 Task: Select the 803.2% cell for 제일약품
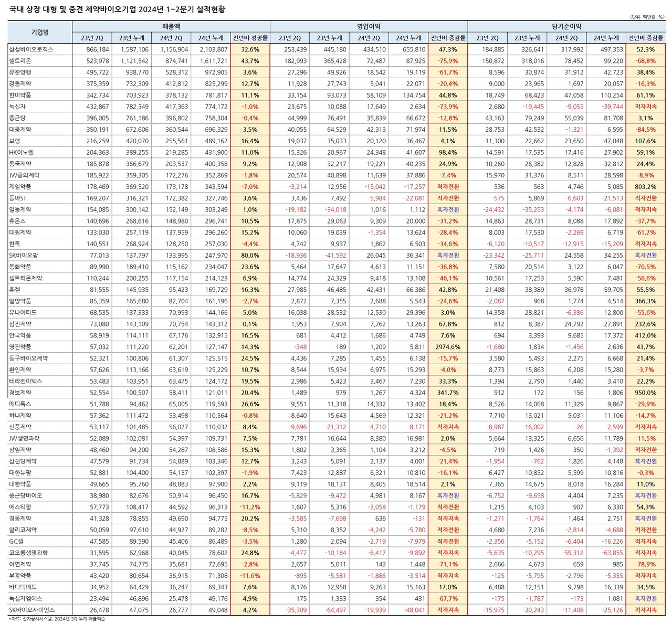tap(645, 187)
